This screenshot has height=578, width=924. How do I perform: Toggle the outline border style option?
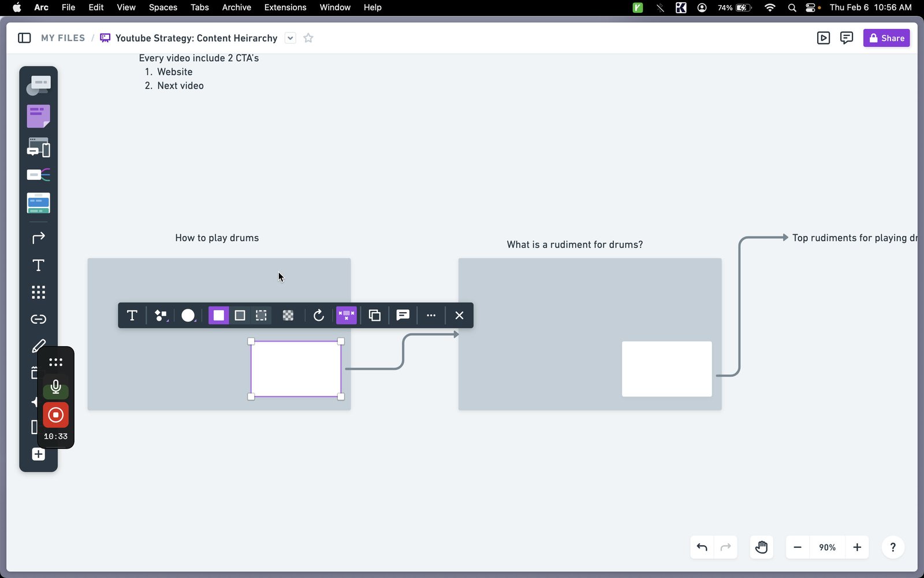coord(240,316)
